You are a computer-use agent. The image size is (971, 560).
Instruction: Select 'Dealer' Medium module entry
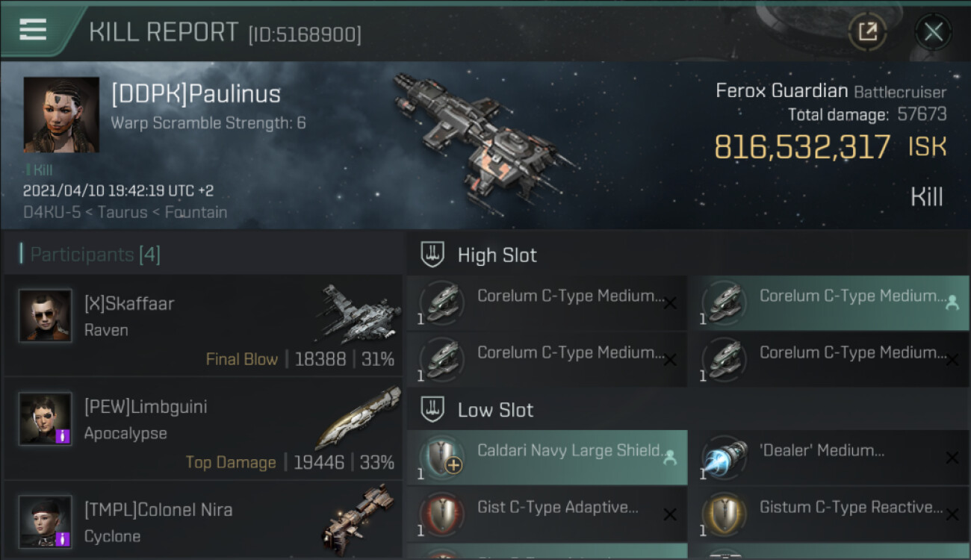coord(829,458)
